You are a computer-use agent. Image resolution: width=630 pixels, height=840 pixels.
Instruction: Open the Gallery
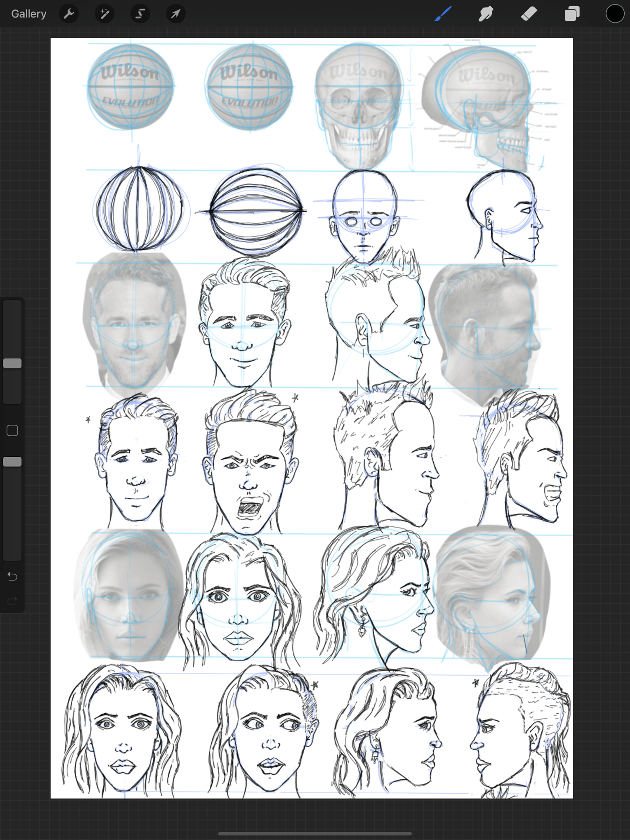click(29, 14)
